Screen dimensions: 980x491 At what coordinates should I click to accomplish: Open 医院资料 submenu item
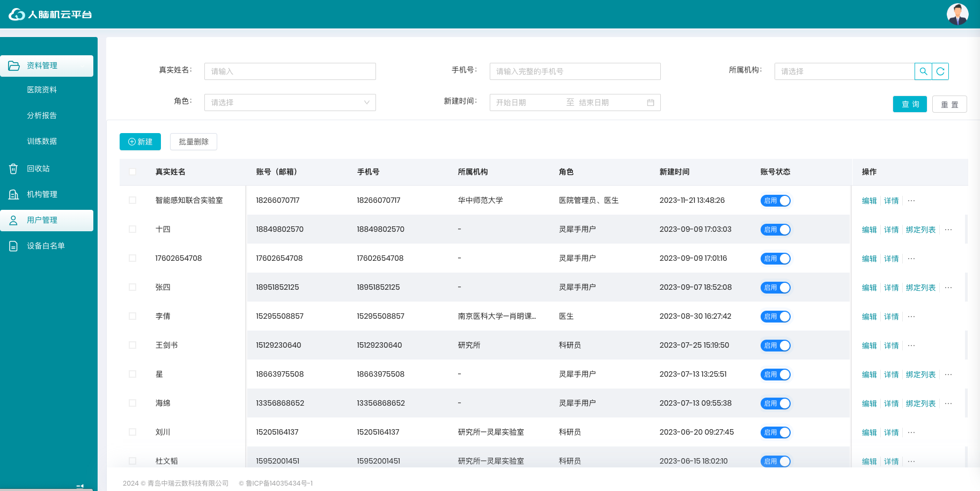[x=42, y=90]
